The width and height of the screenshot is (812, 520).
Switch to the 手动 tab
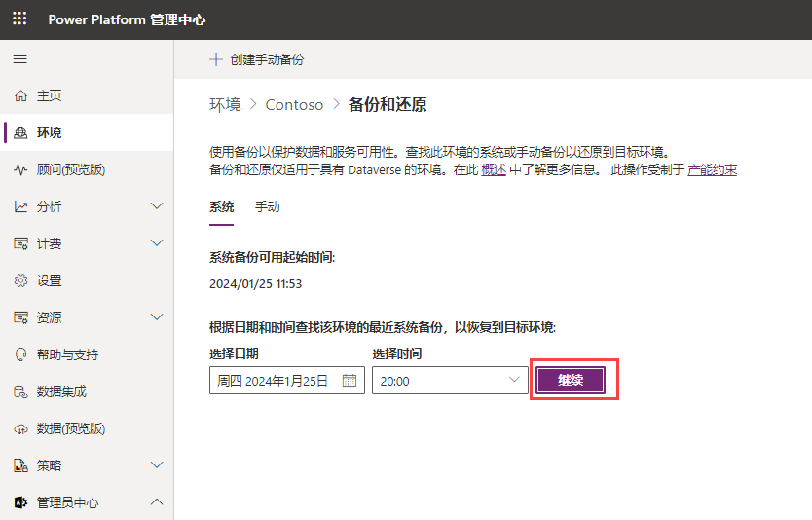[267, 207]
